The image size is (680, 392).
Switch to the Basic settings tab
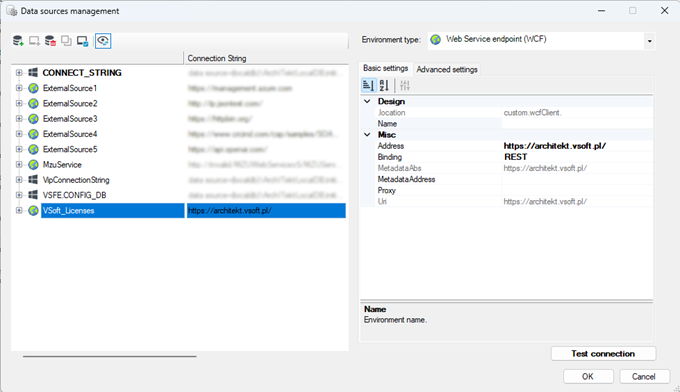pos(386,68)
